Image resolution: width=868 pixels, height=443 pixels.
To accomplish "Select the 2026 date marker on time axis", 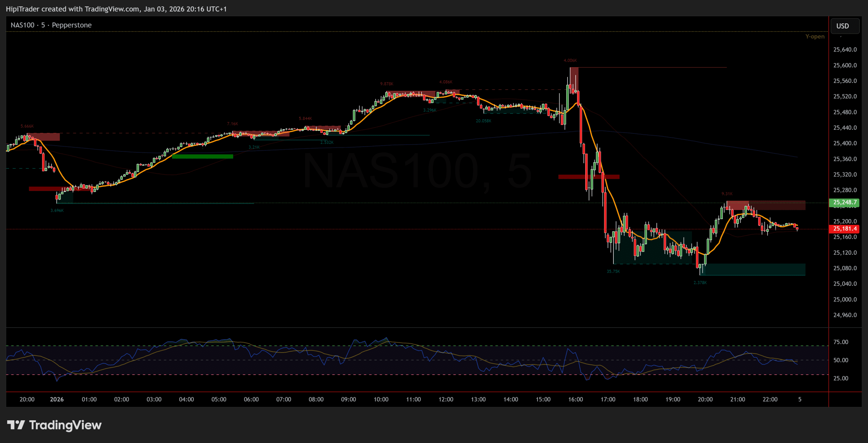I will pos(57,399).
